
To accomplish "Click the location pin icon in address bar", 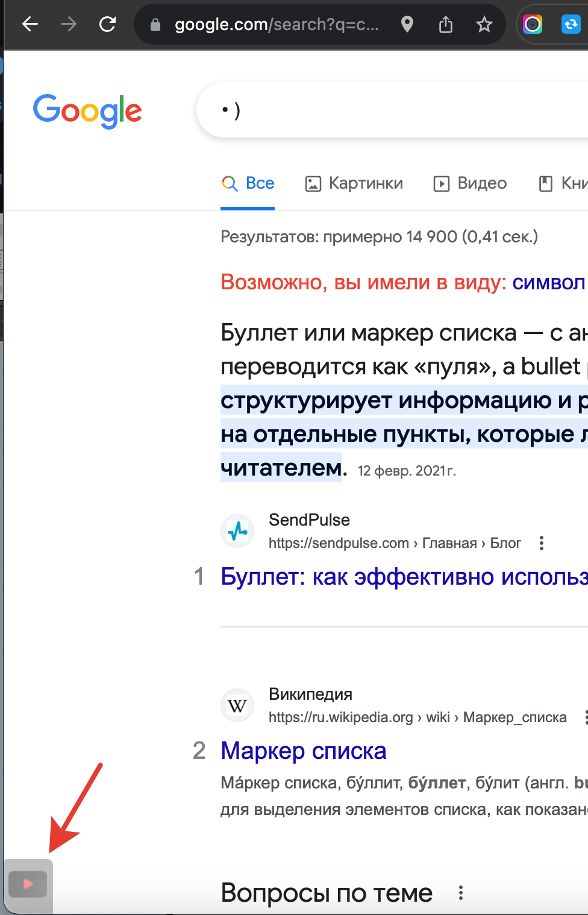I will click(407, 24).
